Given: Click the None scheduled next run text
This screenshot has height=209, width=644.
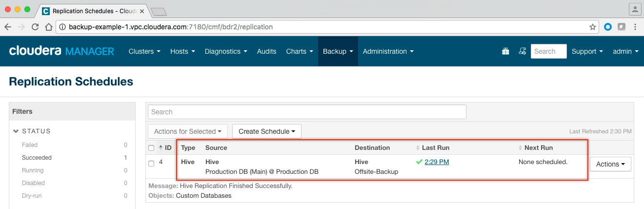Looking at the screenshot, I should tap(543, 162).
